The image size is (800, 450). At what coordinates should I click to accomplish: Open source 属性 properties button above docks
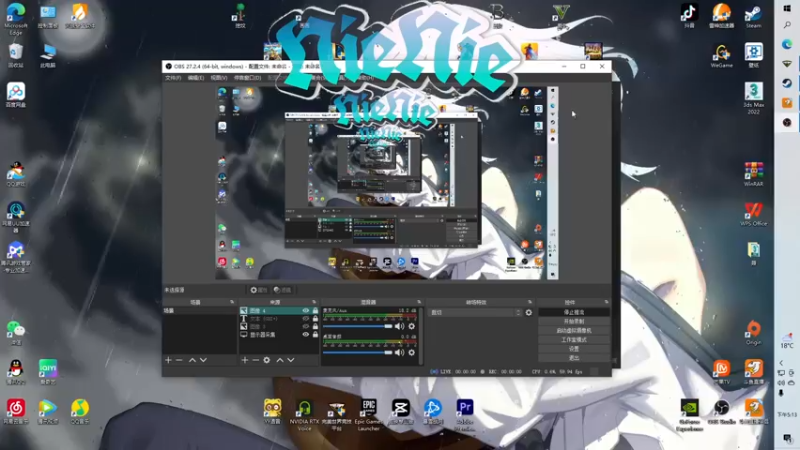point(259,290)
